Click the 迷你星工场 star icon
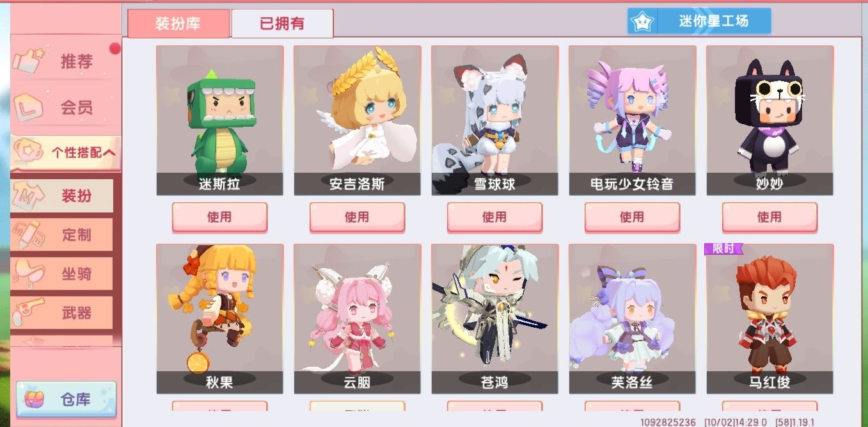This screenshot has height=427, width=868. click(642, 21)
